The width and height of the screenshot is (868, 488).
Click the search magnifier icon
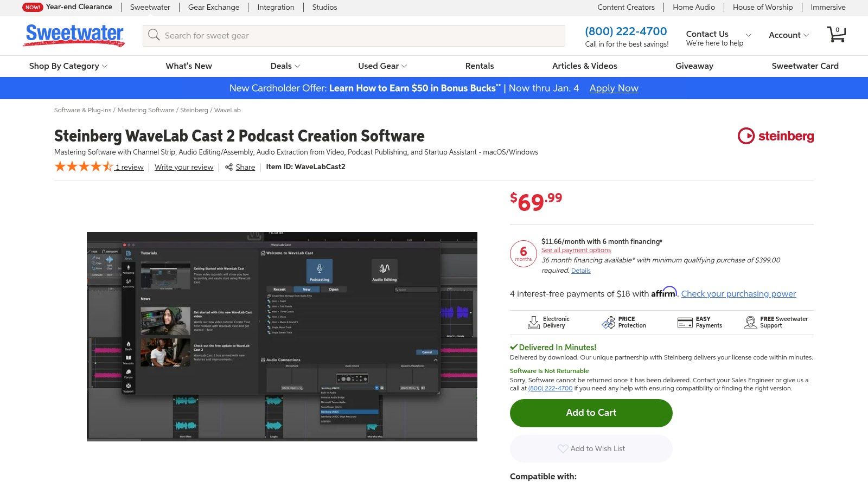pyautogui.click(x=154, y=35)
